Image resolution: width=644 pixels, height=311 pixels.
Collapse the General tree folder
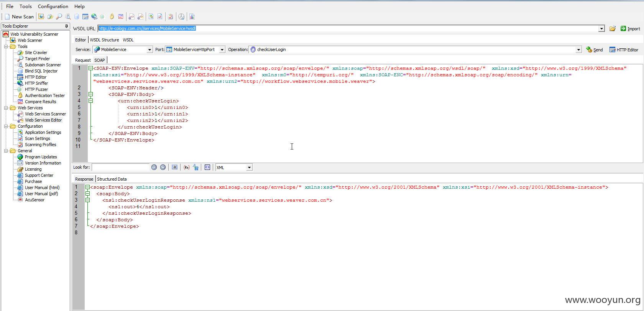pos(7,151)
